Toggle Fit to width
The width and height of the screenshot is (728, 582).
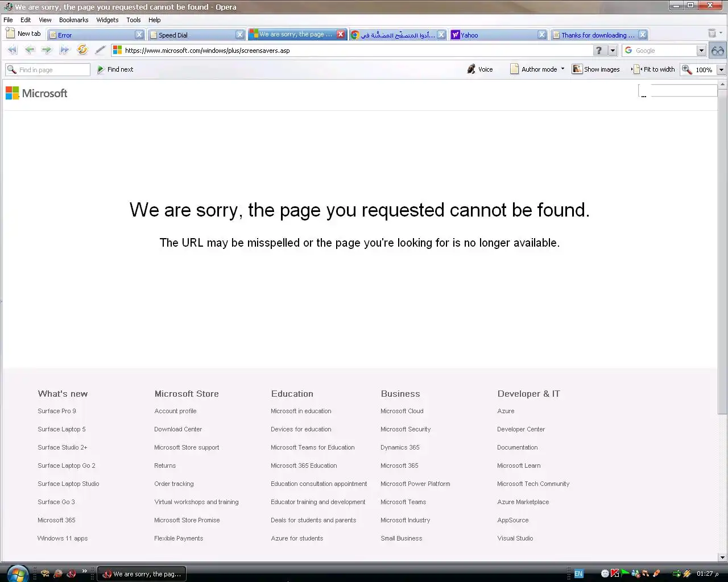(653, 69)
